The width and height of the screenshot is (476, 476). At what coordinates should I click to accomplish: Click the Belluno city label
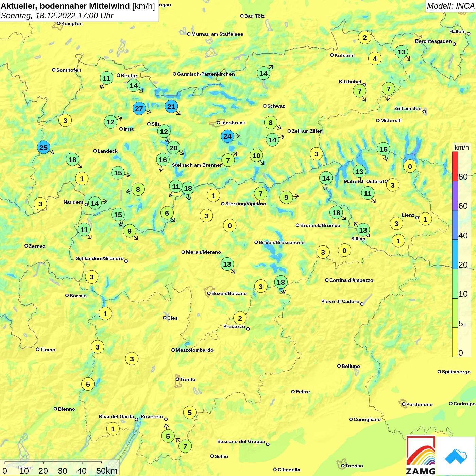[351, 366]
